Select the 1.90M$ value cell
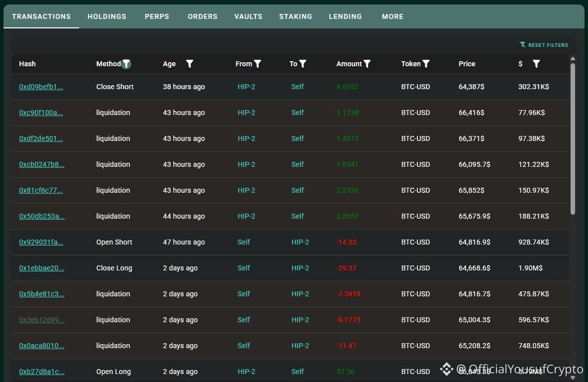 pos(530,268)
